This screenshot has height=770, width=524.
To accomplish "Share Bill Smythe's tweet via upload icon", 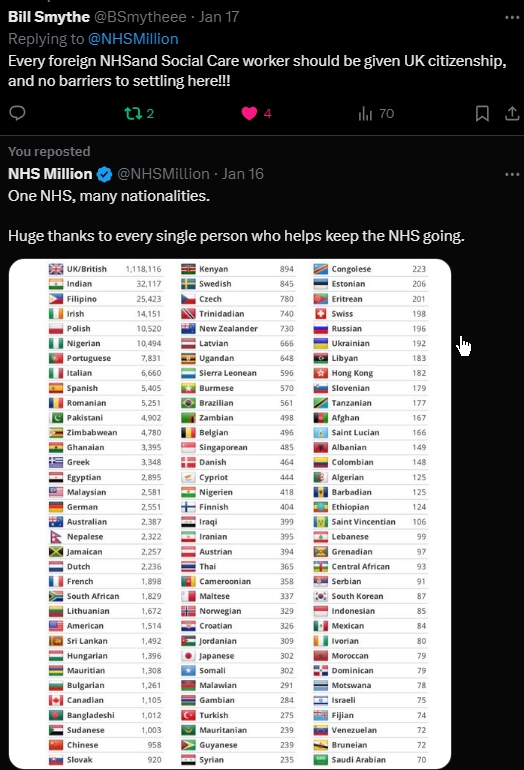I will coord(512,113).
